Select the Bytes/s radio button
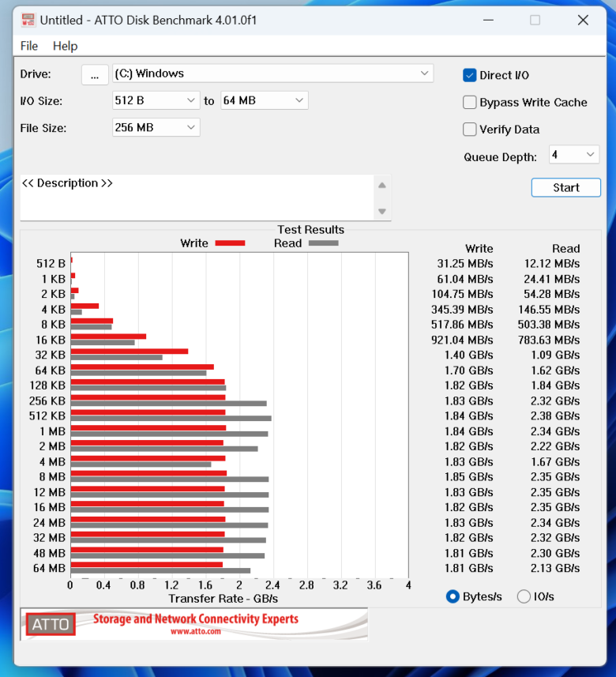Viewport: 616px width, 677px height. [453, 596]
